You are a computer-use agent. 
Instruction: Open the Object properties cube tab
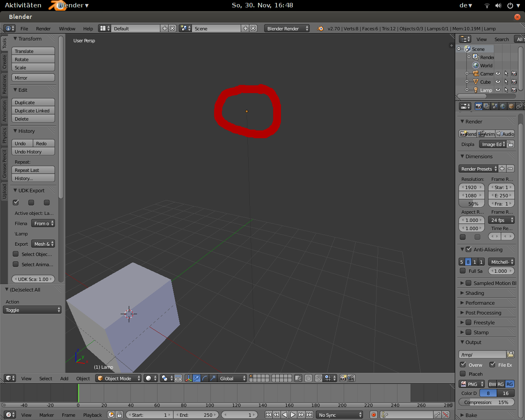click(511, 106)
